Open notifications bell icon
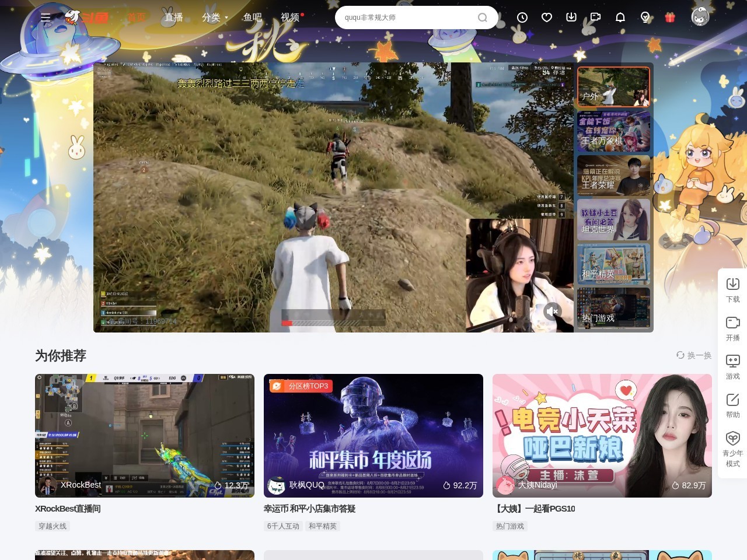Viewport: 747px width, 560px height. coord(620,17)
